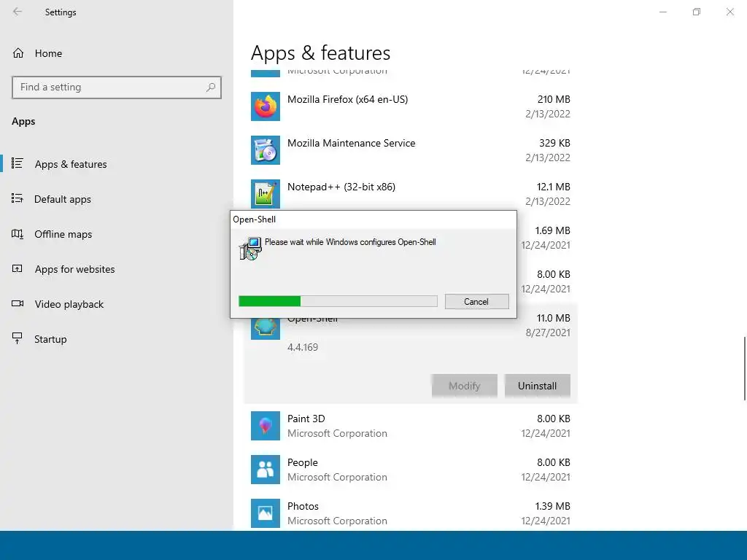
Task: Click the Apps for websites icon
Action: point(18,268)
